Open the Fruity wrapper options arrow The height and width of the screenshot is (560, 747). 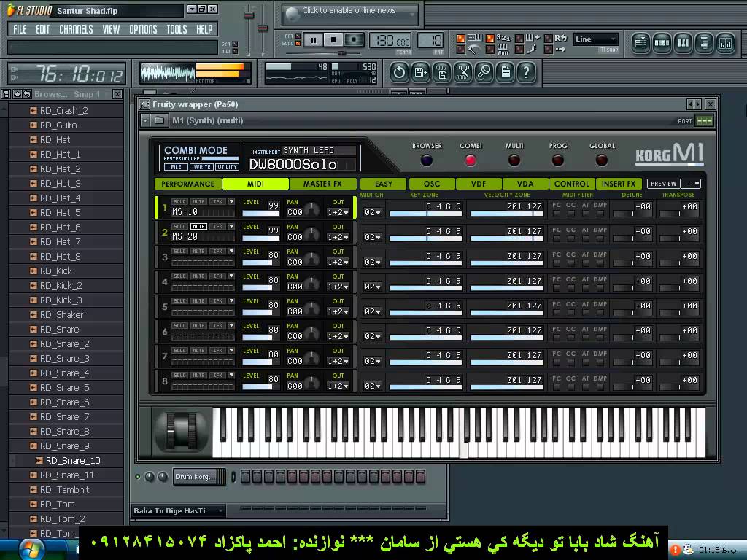(x=145, y=120)
